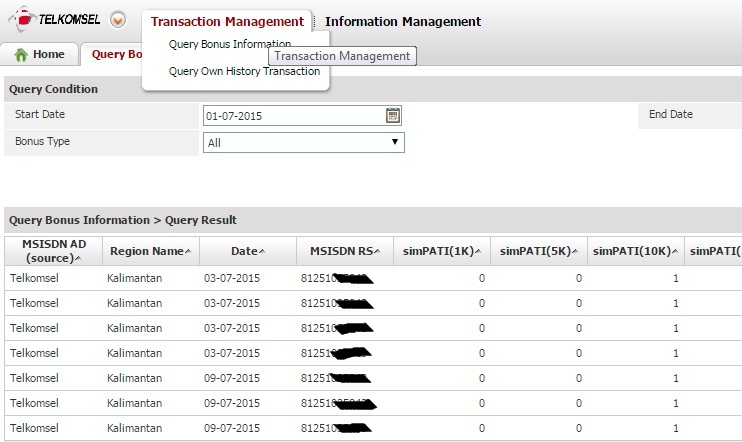This screenshot has height=442, width=742.
Task: Choose Query Bonus Information menu entry
Action: (x=230, y=44)
